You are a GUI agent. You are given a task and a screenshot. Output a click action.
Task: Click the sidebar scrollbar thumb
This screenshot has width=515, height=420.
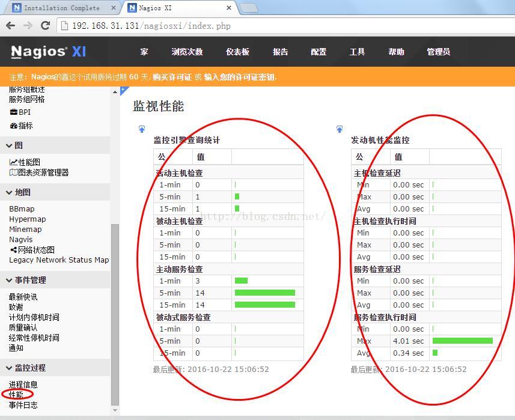point(115,315)
